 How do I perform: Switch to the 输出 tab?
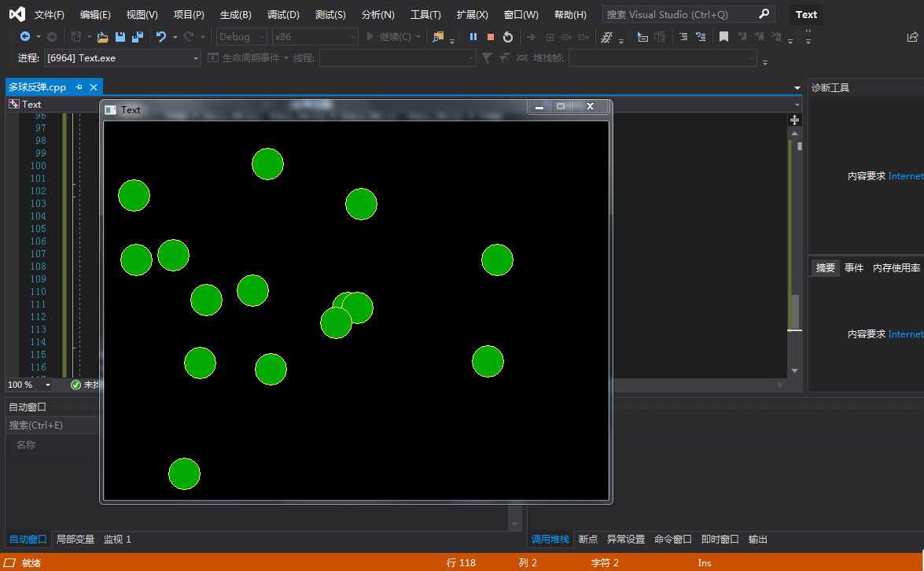point(757,540)
